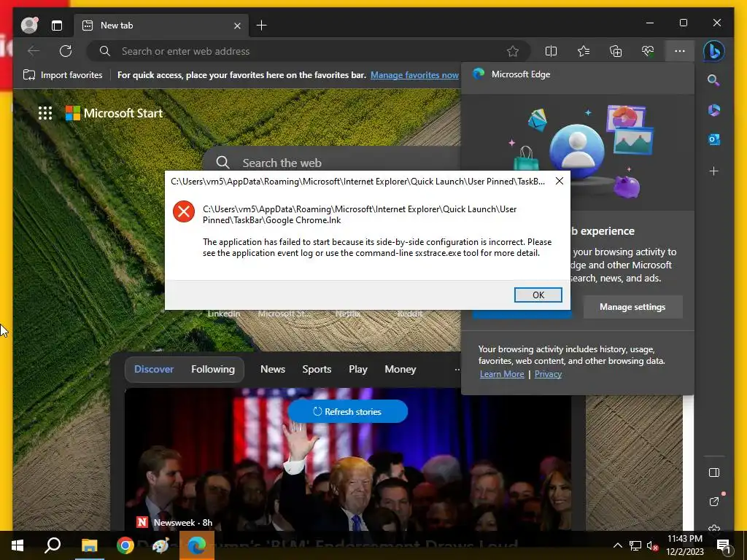
Task: Open the Microsoft Start app launcher grid
Action: coord(45,113)
